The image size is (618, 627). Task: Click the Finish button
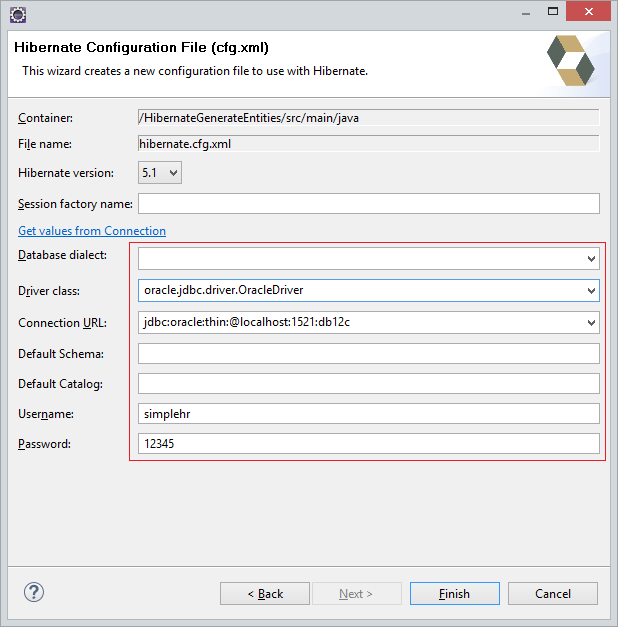click(455, 593)
